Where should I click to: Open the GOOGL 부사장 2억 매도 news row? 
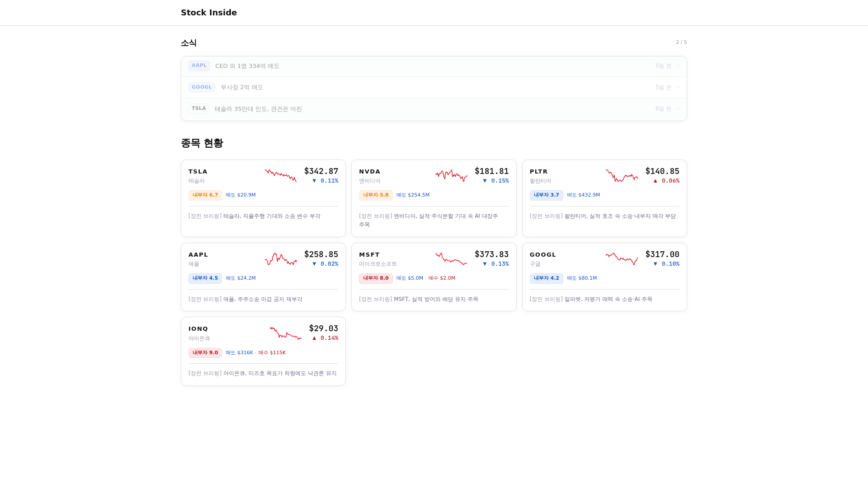[x=434, y=87]
